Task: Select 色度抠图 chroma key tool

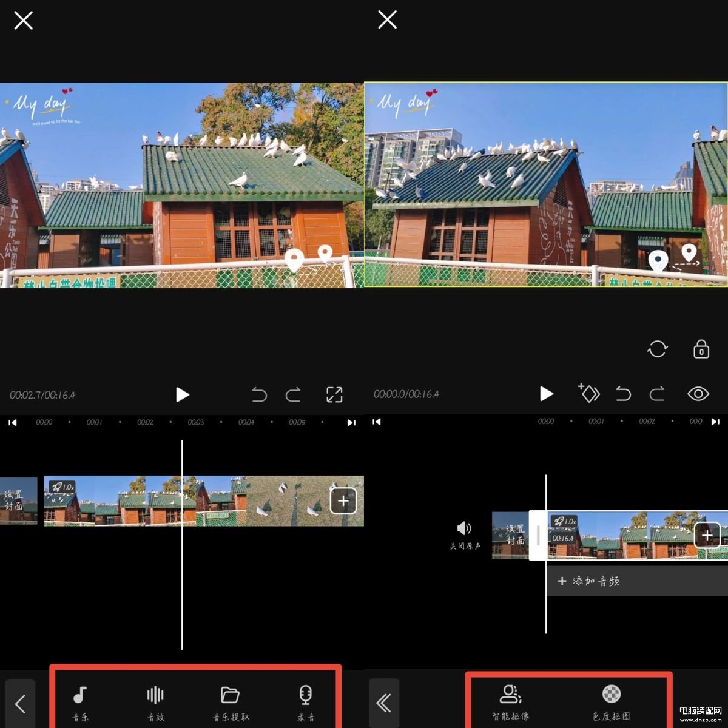Action: (612, 703)
